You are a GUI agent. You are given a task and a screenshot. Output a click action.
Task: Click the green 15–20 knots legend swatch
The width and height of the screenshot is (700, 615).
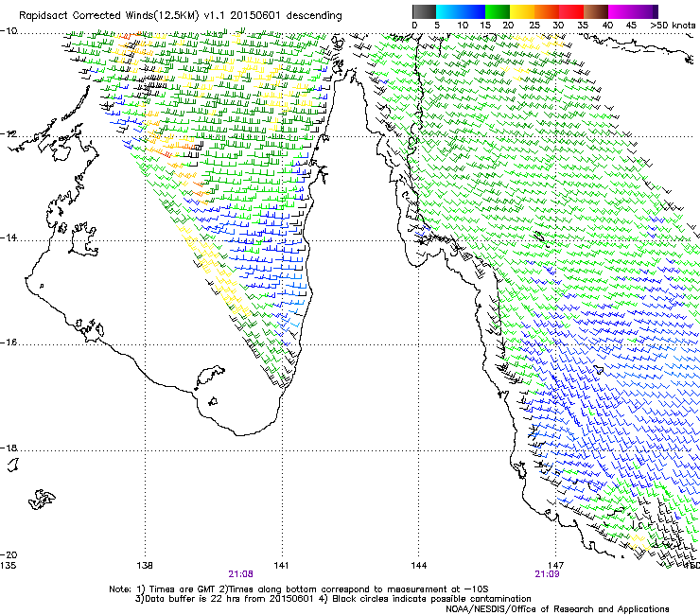pyautogui.click(x=498, y=11)
